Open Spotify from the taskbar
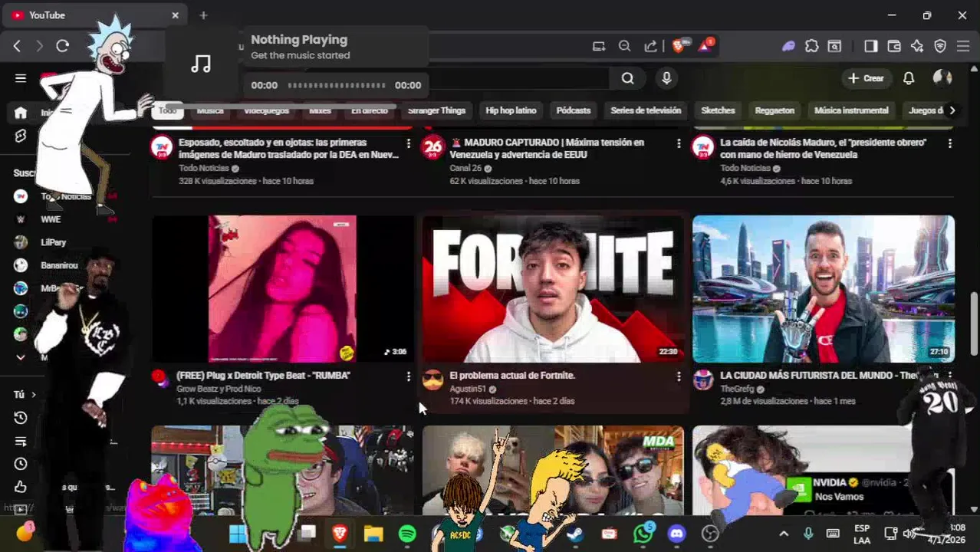The width and height of the screenshot is (980, 552). [407, 534]
